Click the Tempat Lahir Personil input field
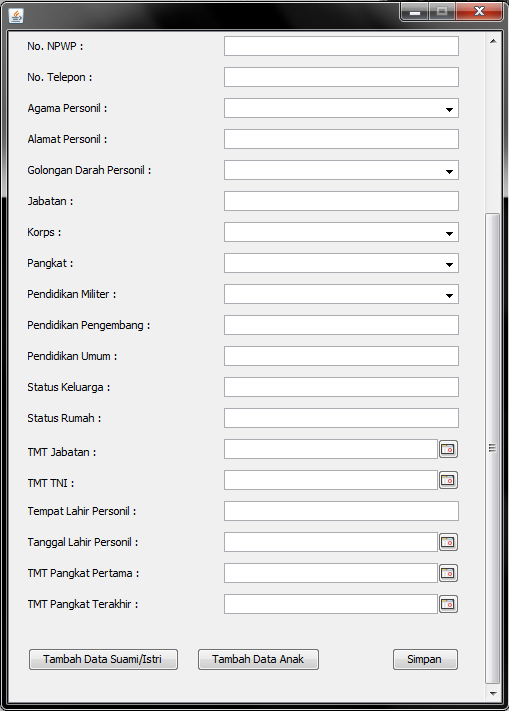Screen dimensions: 509x711 (x=341, y=511)
